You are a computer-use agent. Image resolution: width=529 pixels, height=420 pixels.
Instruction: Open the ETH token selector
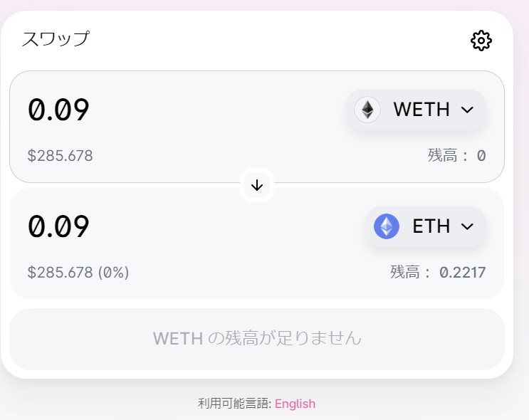pyautogui.click(x=426, y=226)
